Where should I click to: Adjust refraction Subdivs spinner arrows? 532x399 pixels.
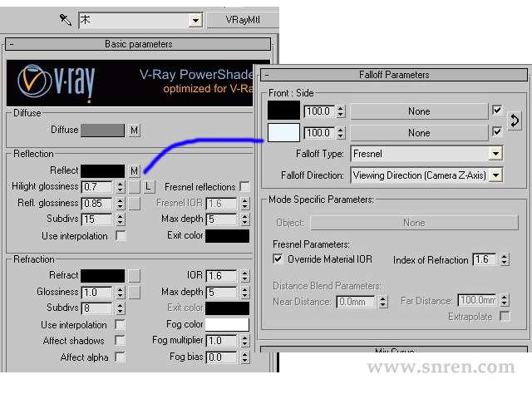[x=120, y=308]
